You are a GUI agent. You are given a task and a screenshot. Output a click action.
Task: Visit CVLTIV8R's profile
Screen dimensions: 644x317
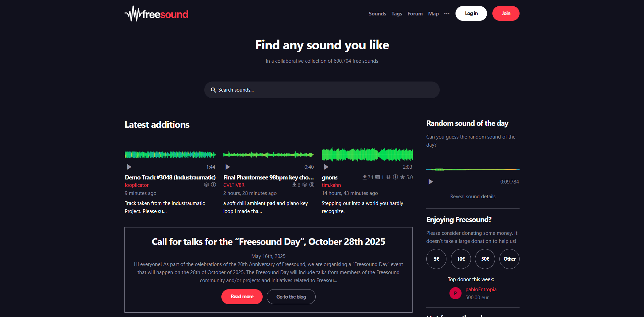[234, 185]
